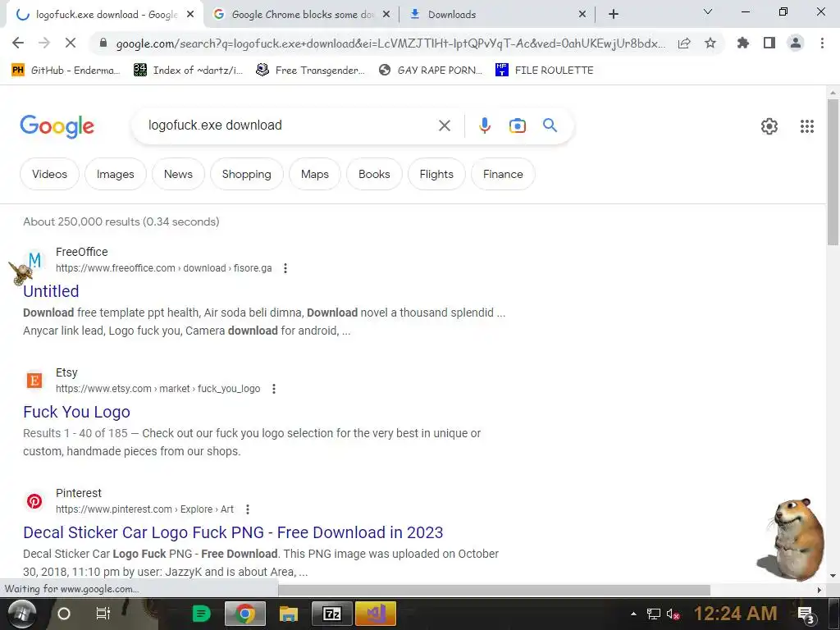Click the vertical scrollbar thumb
The width and height of the screenshot is (840, 630).
833,171
